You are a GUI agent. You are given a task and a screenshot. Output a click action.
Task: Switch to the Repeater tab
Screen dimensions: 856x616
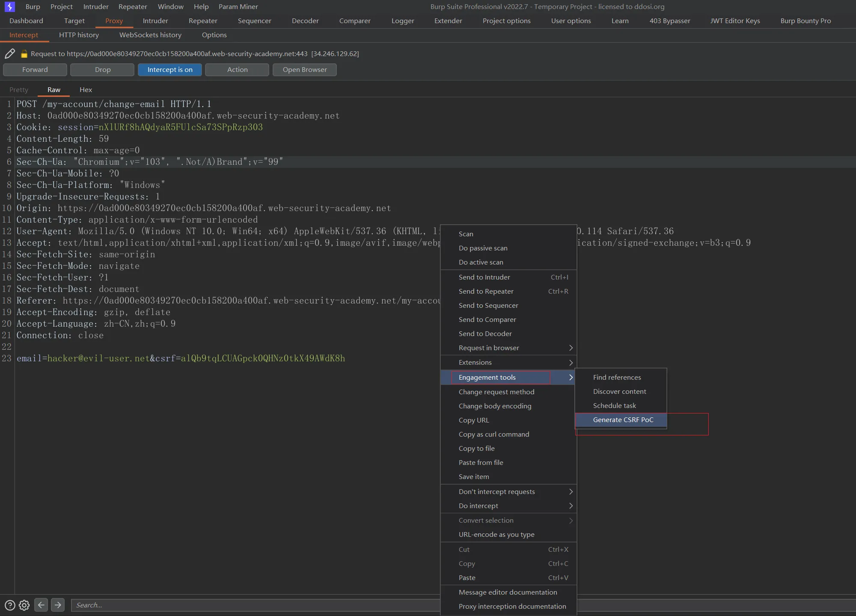(x=203, y=21)
